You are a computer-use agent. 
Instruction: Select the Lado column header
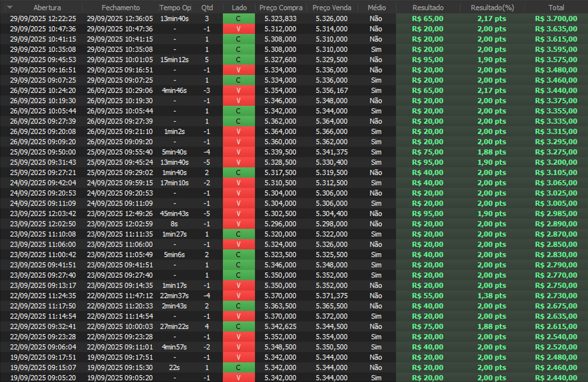point(239,8)
